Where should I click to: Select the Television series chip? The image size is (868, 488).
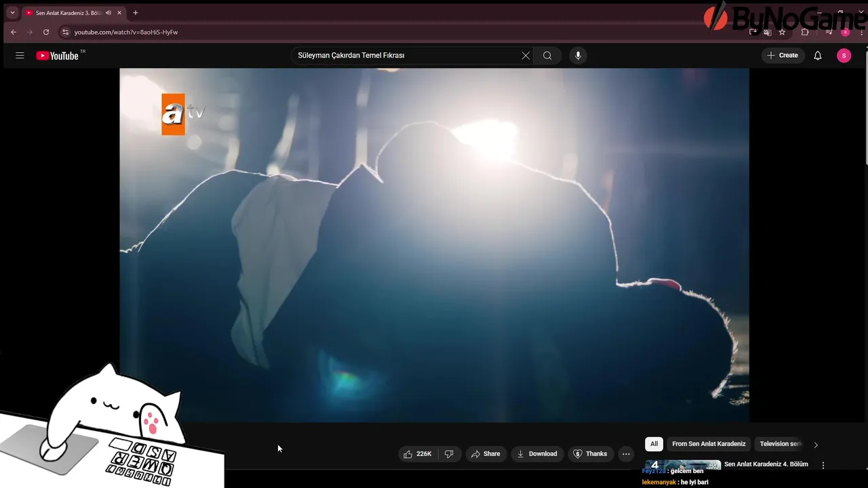[x=780, y=444]
